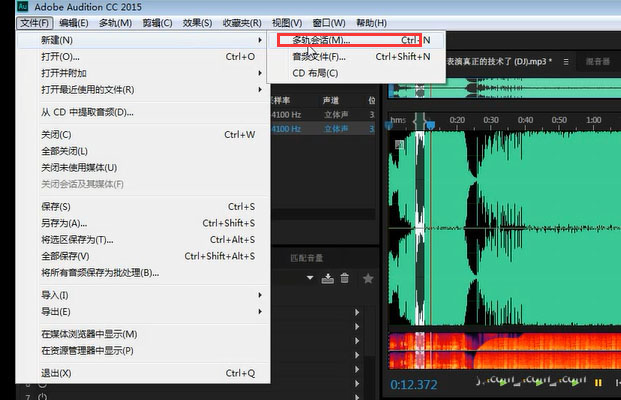Viewport: 621px width, 400px height.
Task: Click the yellow pause button in transport
Action: click(x=598, y=383)
